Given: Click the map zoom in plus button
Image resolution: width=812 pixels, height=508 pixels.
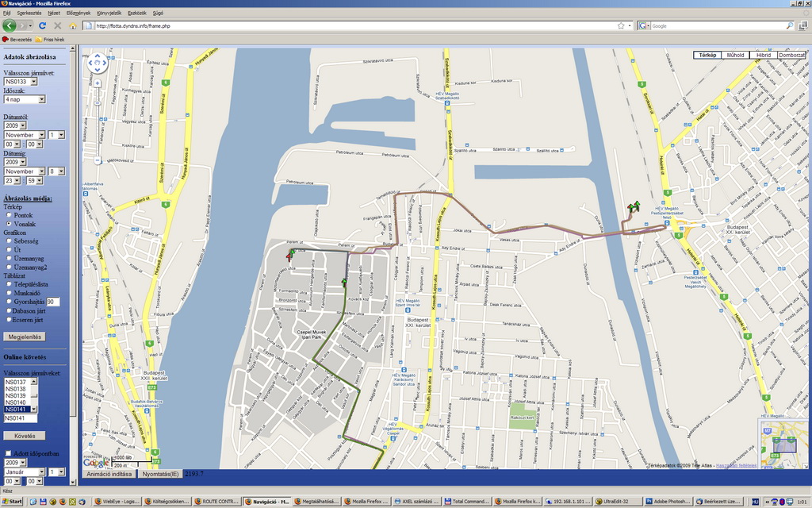Looking at the screenshot, I should 97,83.
